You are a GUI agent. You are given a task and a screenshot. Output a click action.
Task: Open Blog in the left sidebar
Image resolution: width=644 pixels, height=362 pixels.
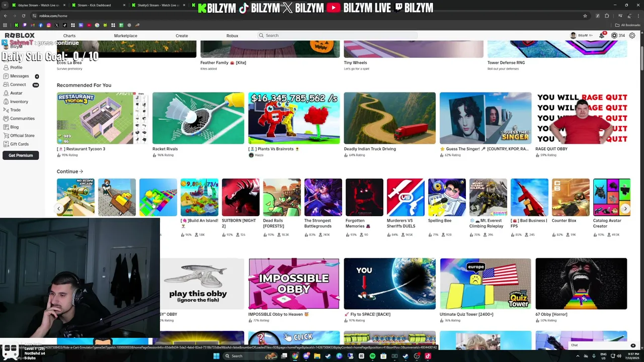point(14,127)
